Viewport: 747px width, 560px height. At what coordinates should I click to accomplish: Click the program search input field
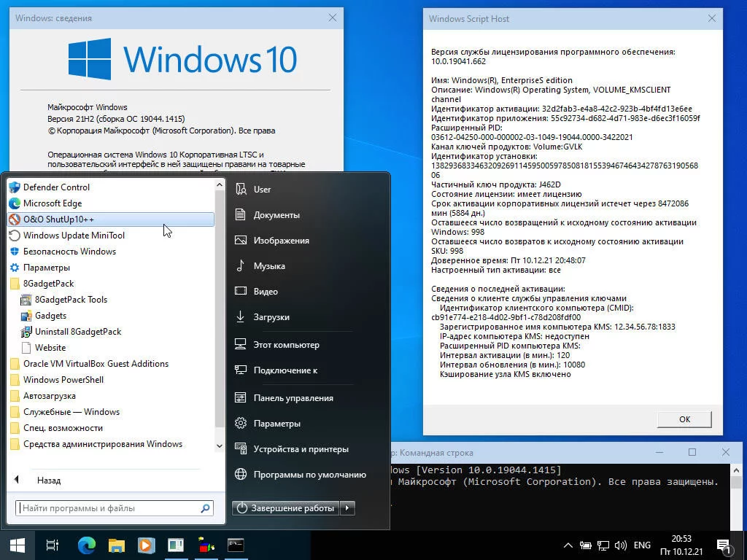109,508
